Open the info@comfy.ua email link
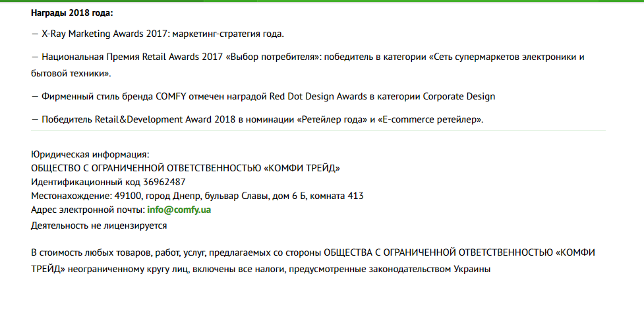 point(179,210)
